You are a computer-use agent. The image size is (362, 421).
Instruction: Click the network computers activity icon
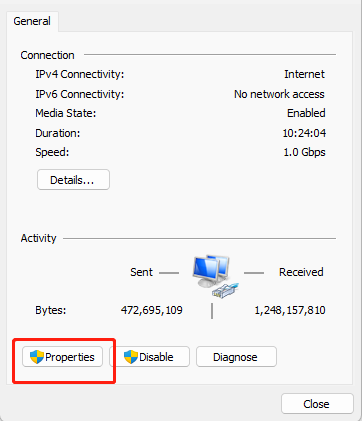pos(211,271)
